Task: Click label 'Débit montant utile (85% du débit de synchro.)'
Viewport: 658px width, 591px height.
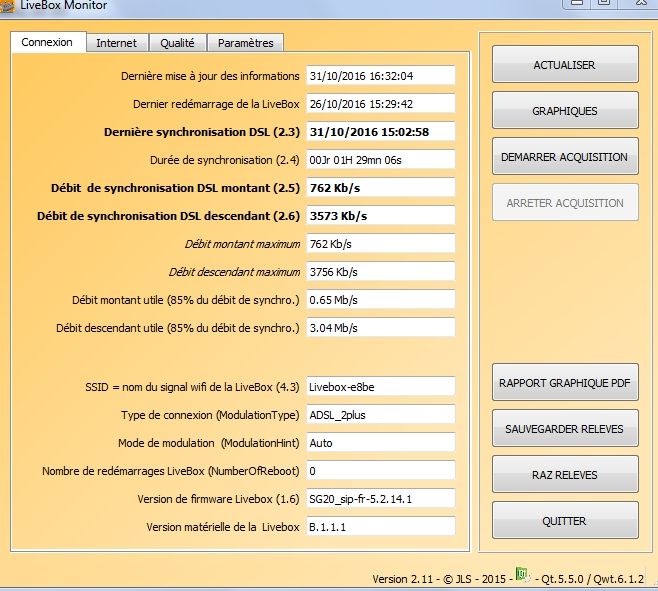Action: [185, 300]
